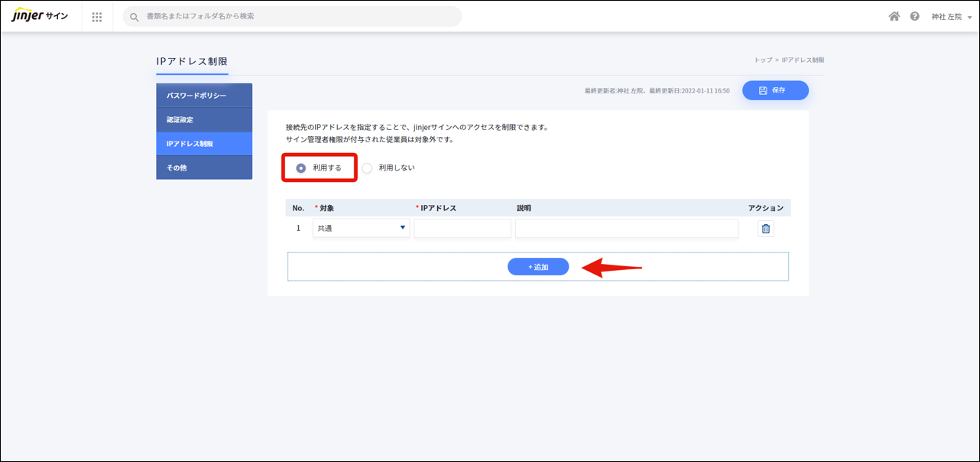This screenshot has height=462, width=980.
Task: Click the +追加 button
Action: point(538,267)
